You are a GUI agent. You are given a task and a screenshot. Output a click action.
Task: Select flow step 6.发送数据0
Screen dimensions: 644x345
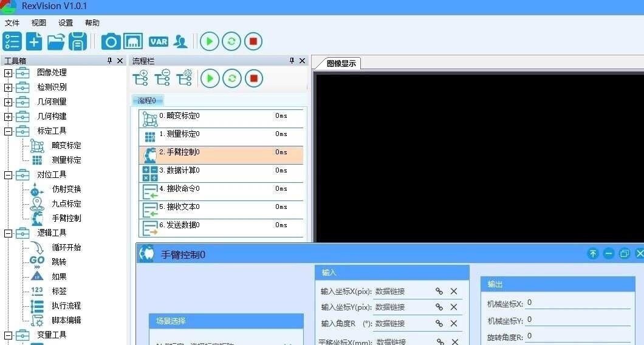tap(221, 228)
